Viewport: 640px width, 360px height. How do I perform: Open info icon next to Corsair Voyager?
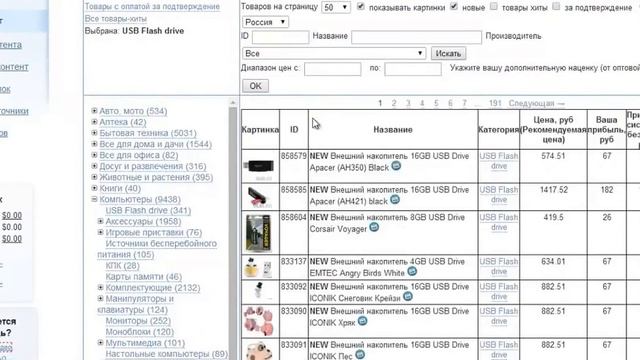[374, 227]
